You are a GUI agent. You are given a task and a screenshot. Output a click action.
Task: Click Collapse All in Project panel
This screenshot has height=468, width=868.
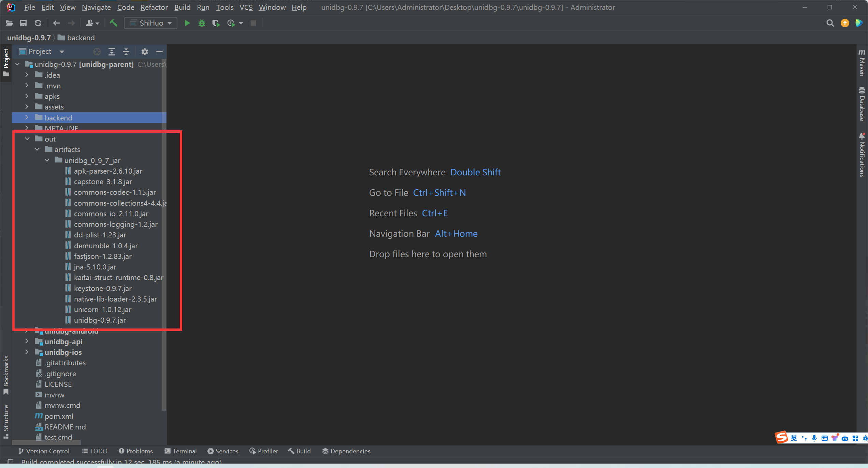(126, 52)
